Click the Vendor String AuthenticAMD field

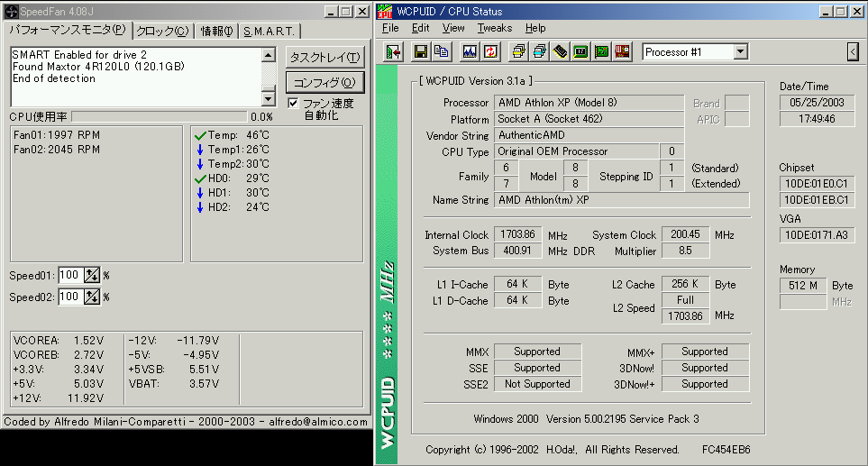589,135
